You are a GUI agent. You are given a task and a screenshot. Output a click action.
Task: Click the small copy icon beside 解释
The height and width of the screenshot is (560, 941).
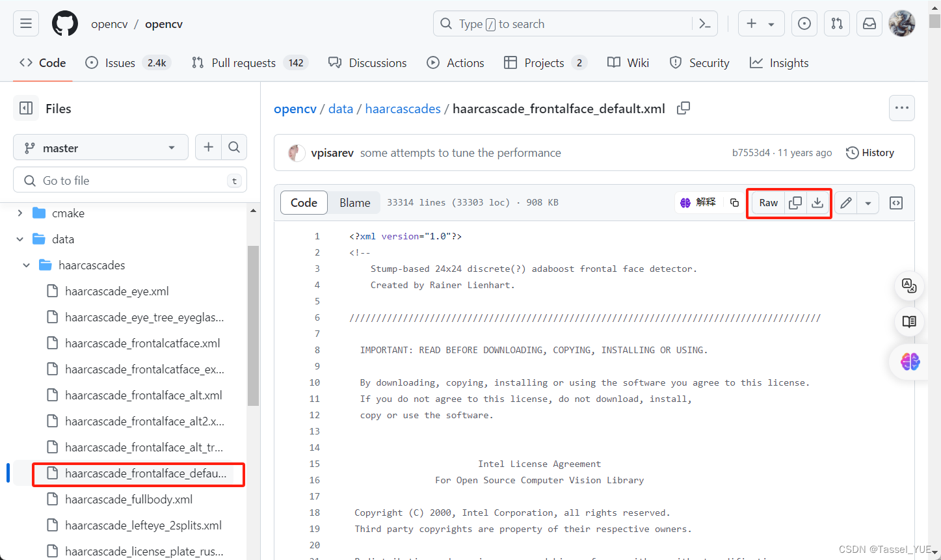click(734, 203)
